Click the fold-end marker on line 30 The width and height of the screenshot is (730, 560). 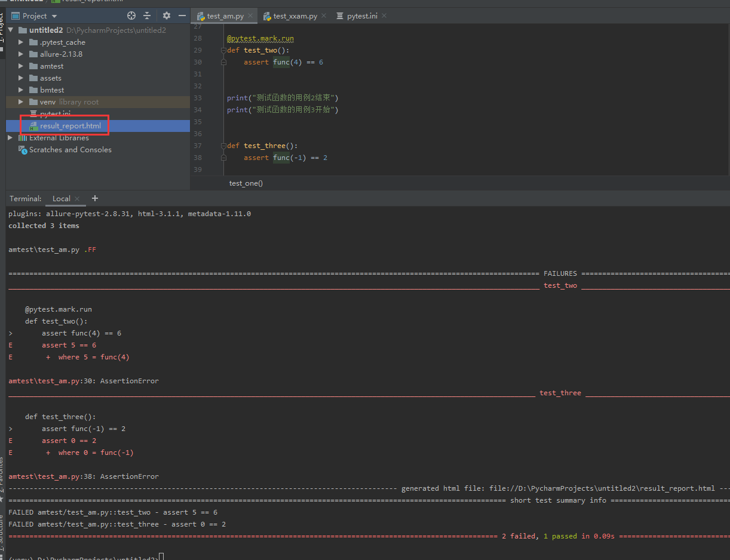(223, 62)
